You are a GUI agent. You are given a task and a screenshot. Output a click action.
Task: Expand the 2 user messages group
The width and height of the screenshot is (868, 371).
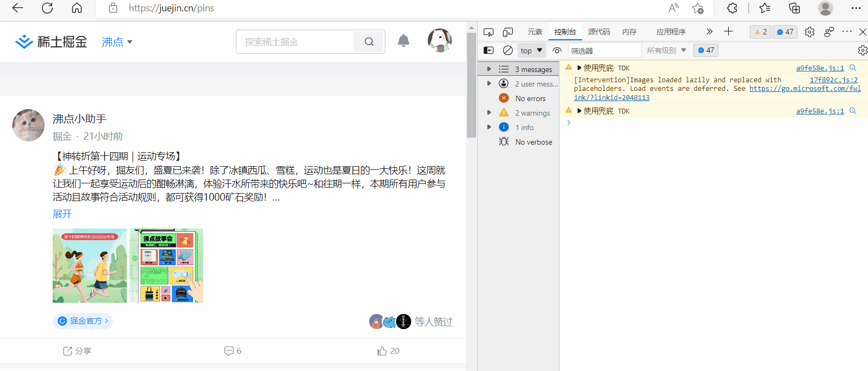489,83
